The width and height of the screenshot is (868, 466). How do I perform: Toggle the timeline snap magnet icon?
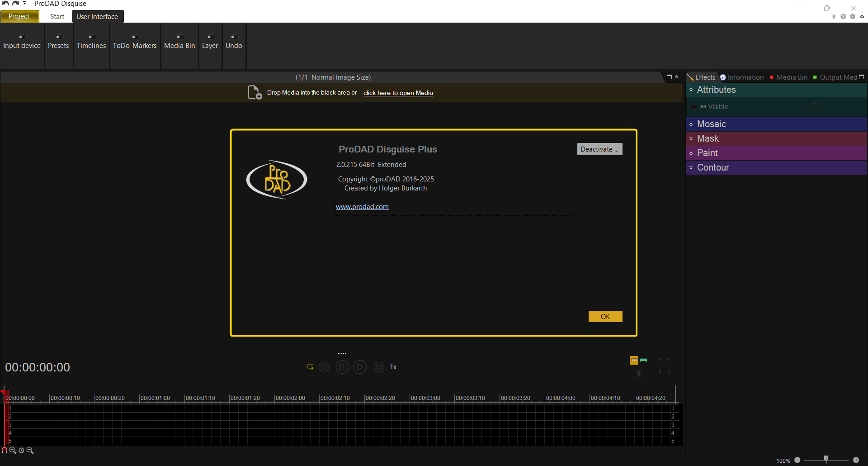click(5, 450)
